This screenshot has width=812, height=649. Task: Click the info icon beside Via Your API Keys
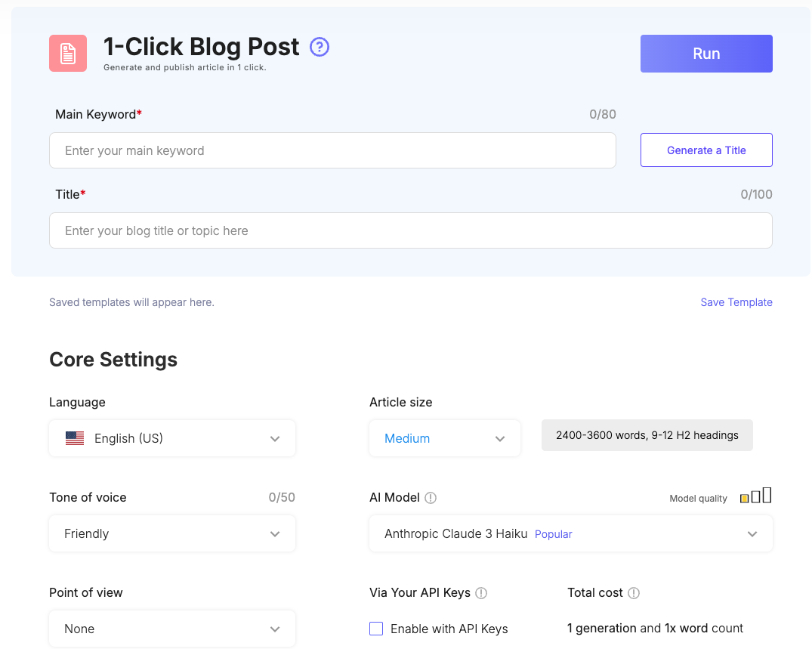(481, 592)
